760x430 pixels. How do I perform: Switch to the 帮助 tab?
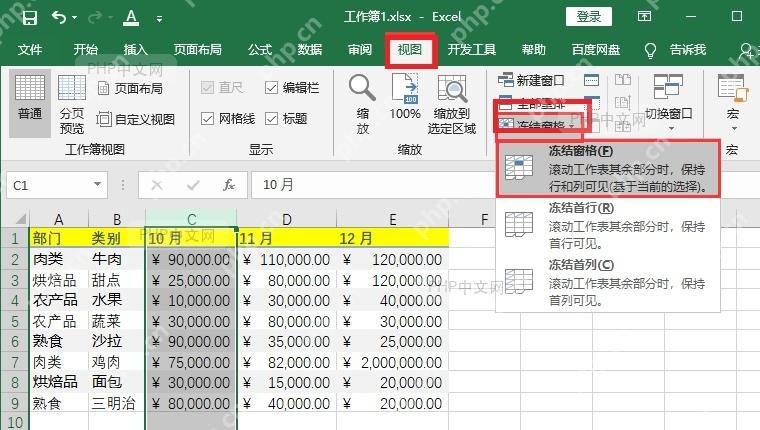tap(534, 49)
